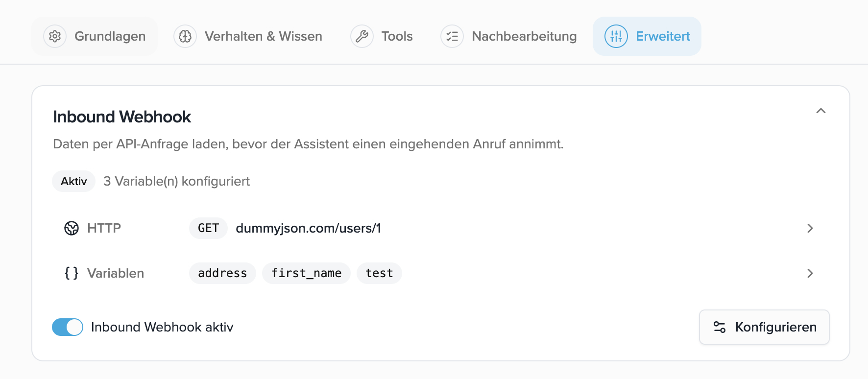Click the GET method badge
This screenshot has width=868, height=379.
coord(208,228)
